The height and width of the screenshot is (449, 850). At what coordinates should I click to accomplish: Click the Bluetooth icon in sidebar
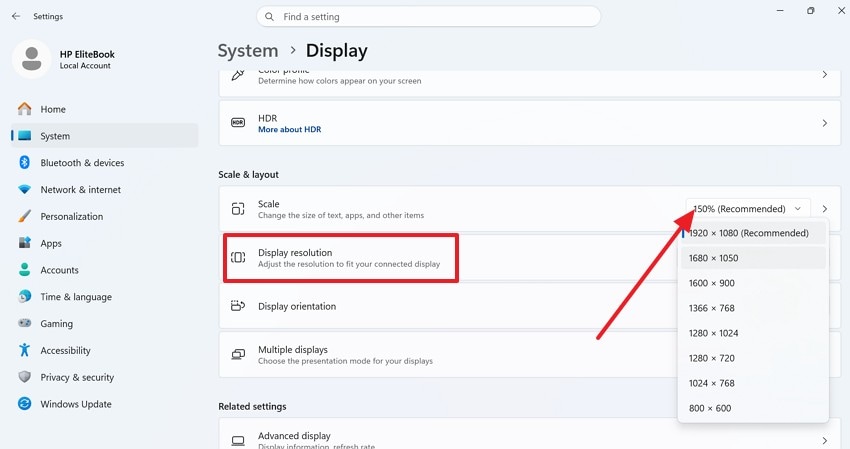[24, 162]
